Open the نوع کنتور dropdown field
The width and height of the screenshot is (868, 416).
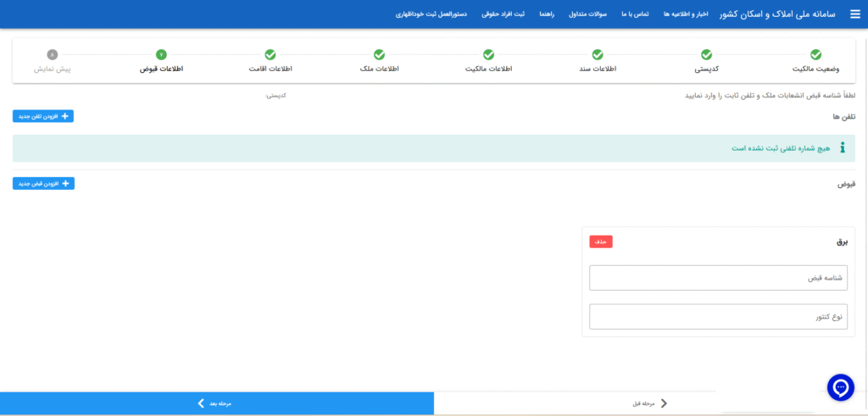pos(718,317)
